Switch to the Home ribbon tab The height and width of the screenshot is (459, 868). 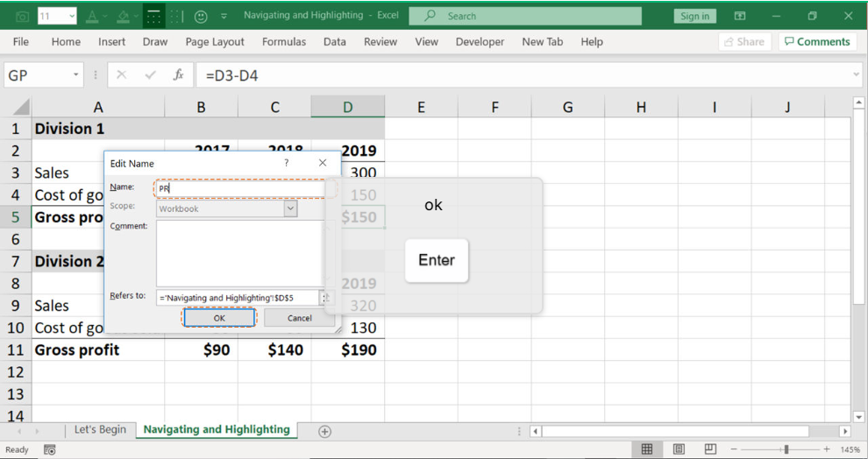[66, 42]
